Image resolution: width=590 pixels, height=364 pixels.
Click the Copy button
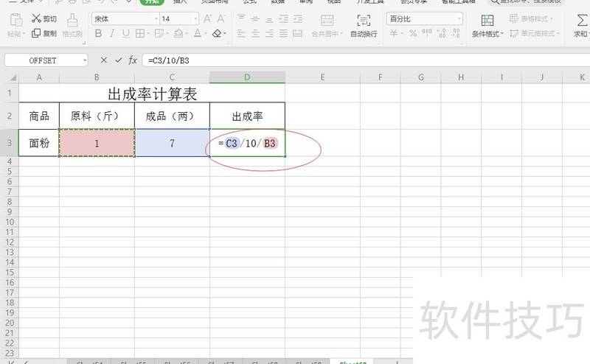(x=44, y=33)
